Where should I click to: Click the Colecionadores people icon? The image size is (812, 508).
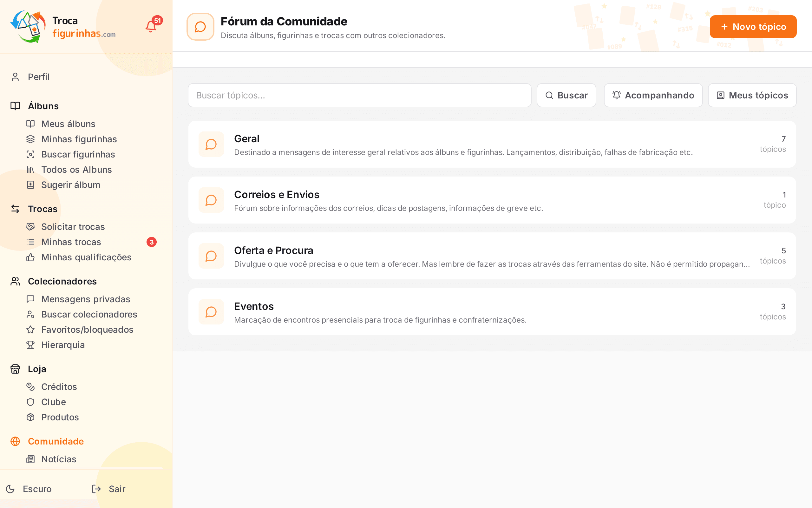pyautogui.click(x=15, y=281)
